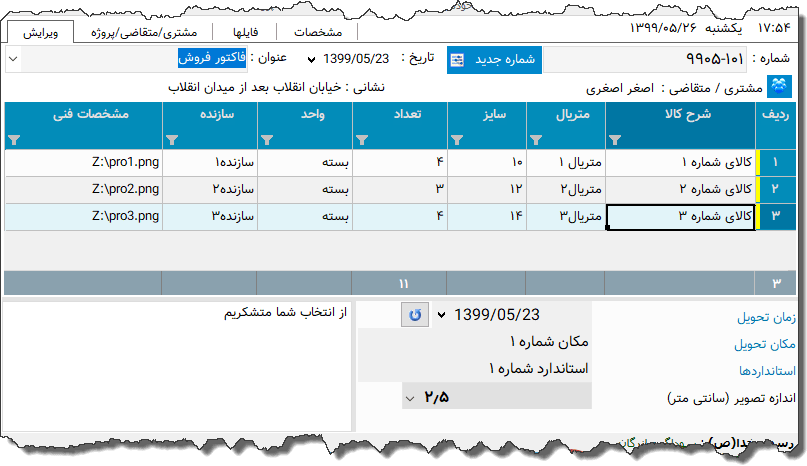Select cell متریال۲
The height and width of the screenshot is (466, 807).
[566, 189]
